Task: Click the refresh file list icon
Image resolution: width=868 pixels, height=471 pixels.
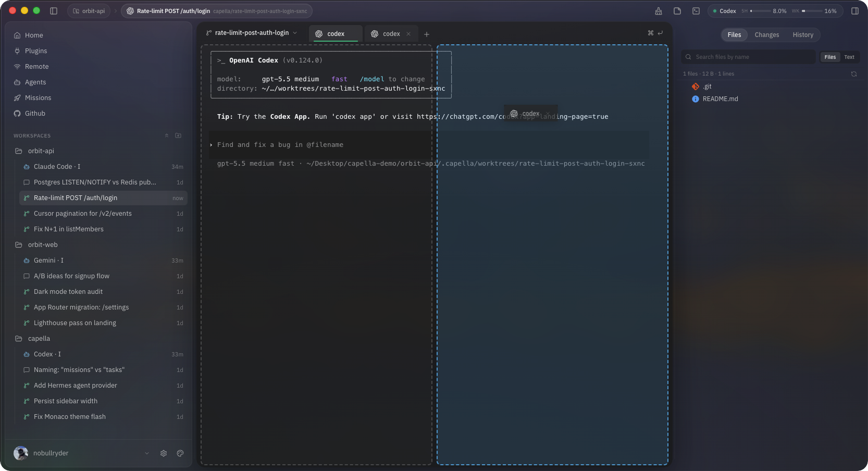Action: click(x=854, y=74)
